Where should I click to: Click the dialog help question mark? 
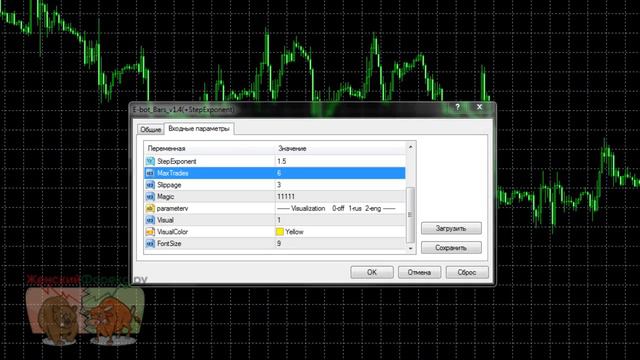458,107
